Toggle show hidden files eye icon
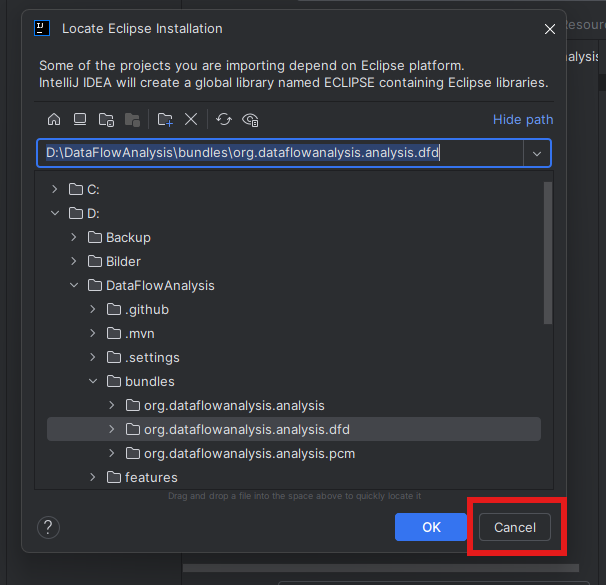Screen dimensions: 606x585 pos(250,120)
